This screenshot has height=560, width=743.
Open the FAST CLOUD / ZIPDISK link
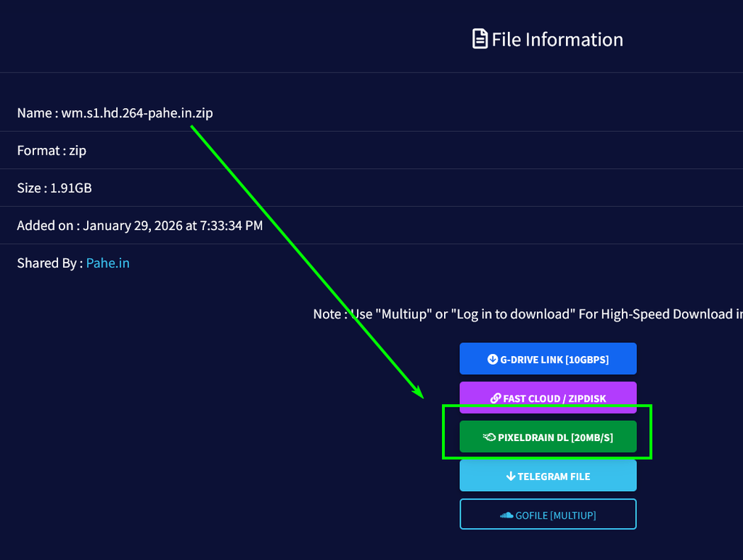pyautogui.click(x=548, y=398)
